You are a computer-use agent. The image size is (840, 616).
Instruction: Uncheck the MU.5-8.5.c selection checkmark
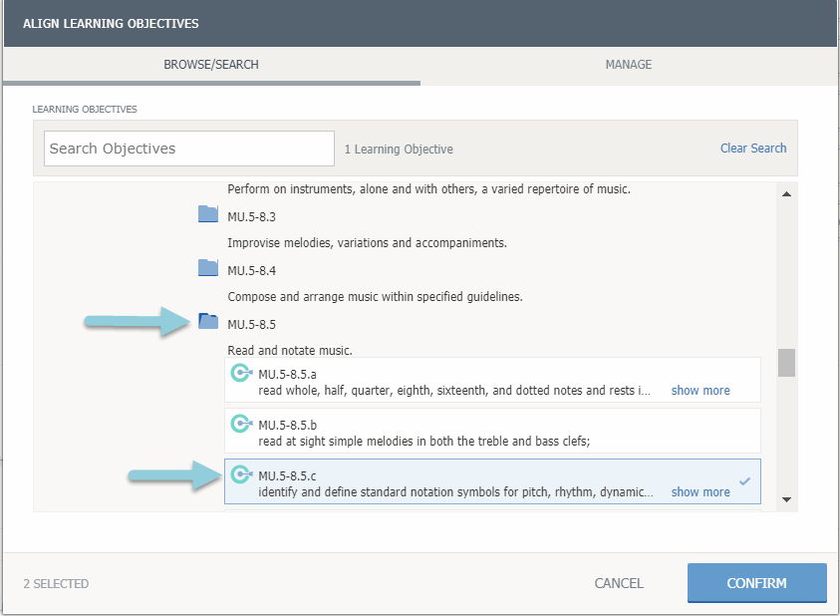(744, 482)
